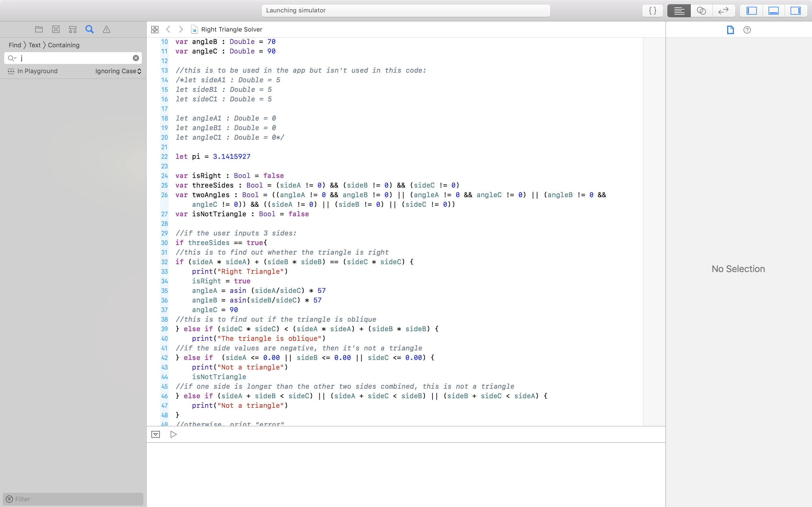Open the Issue navigator warning icon
The height and width of the screenshot is (507, 812).
click(106, 30)
